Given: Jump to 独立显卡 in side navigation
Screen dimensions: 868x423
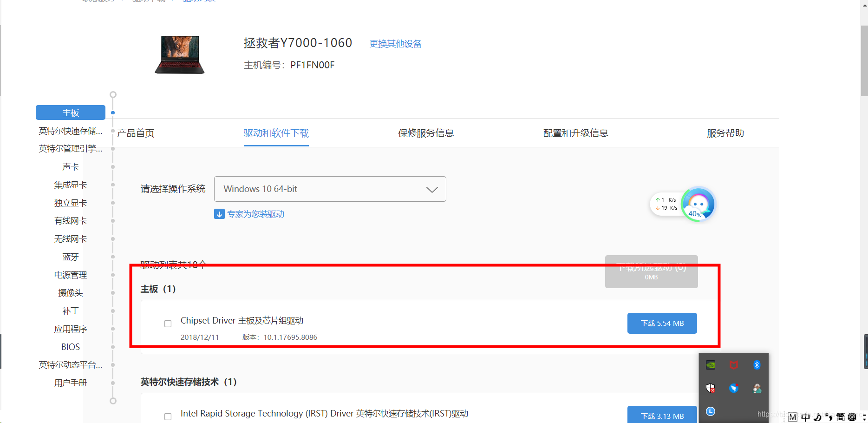Looking at the screenshot, I should coord(71,203).
